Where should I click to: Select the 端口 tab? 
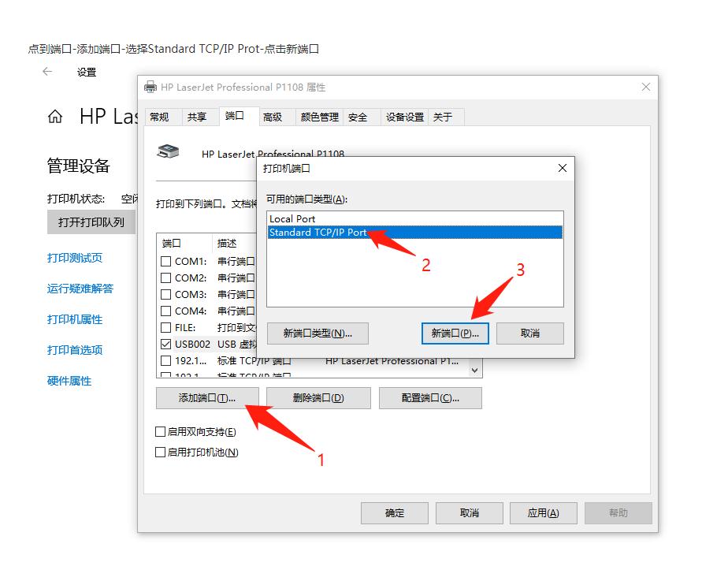tap(239, 116)
